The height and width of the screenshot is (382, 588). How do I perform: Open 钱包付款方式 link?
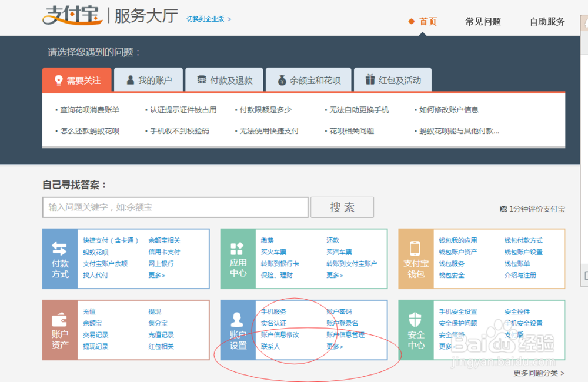coord(523,240)
